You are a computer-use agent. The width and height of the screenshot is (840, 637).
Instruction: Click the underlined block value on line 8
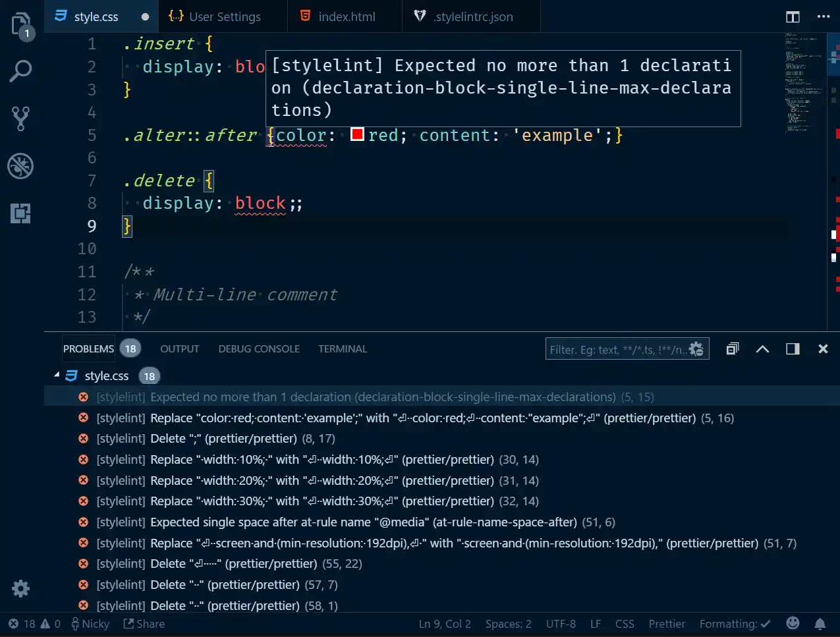pyautogui.click(x=260, y=203)
